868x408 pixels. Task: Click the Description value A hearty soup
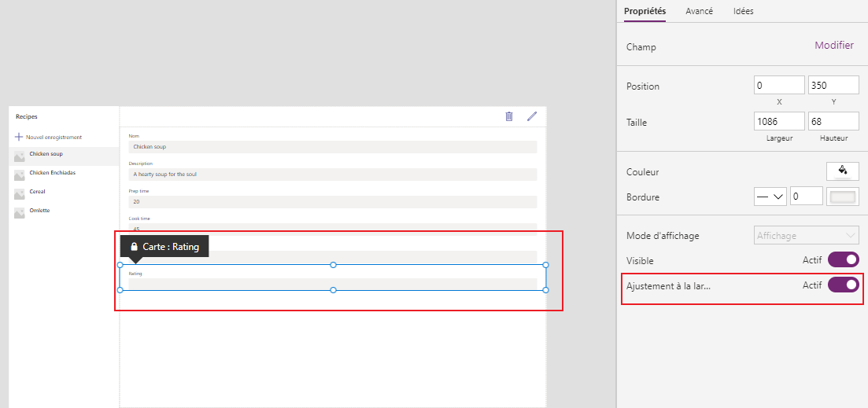[x=333, y=175]
